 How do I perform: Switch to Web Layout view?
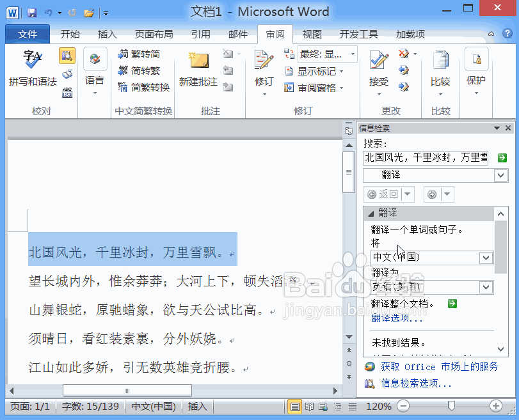click(323, 407)
